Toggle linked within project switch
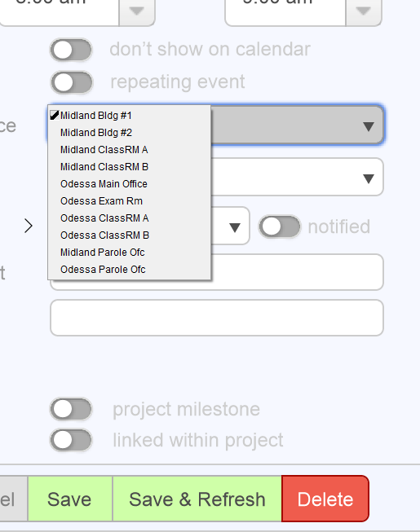Viewport: 420px width, 532px height. coord(71,440)
